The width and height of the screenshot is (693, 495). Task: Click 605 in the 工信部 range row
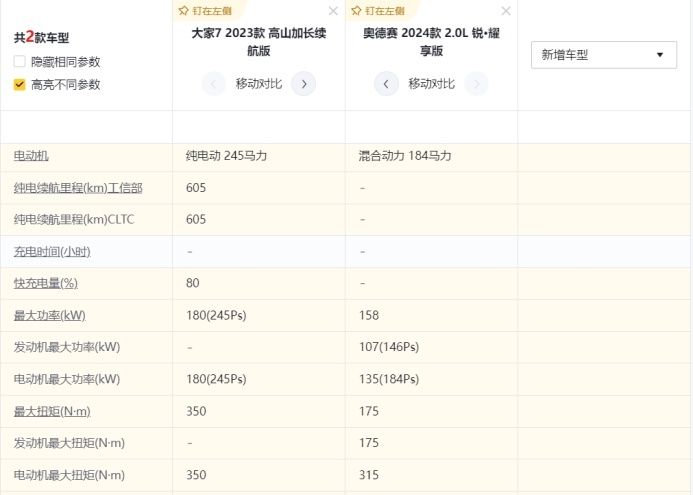pyautogui.click(x=196, y=188)
